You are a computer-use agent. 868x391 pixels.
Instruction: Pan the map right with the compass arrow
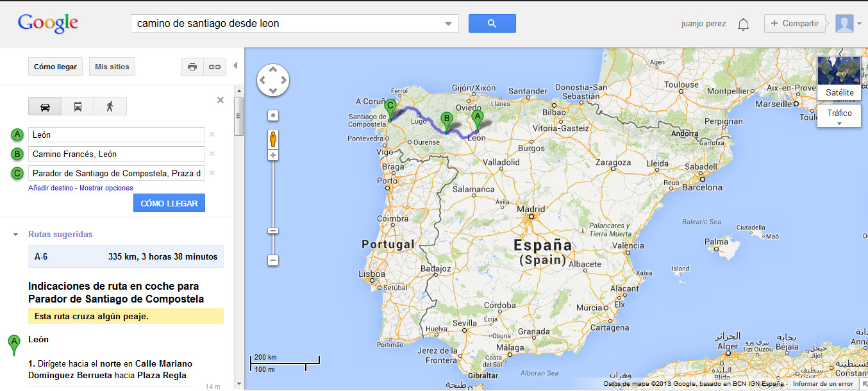click(284, 80)
